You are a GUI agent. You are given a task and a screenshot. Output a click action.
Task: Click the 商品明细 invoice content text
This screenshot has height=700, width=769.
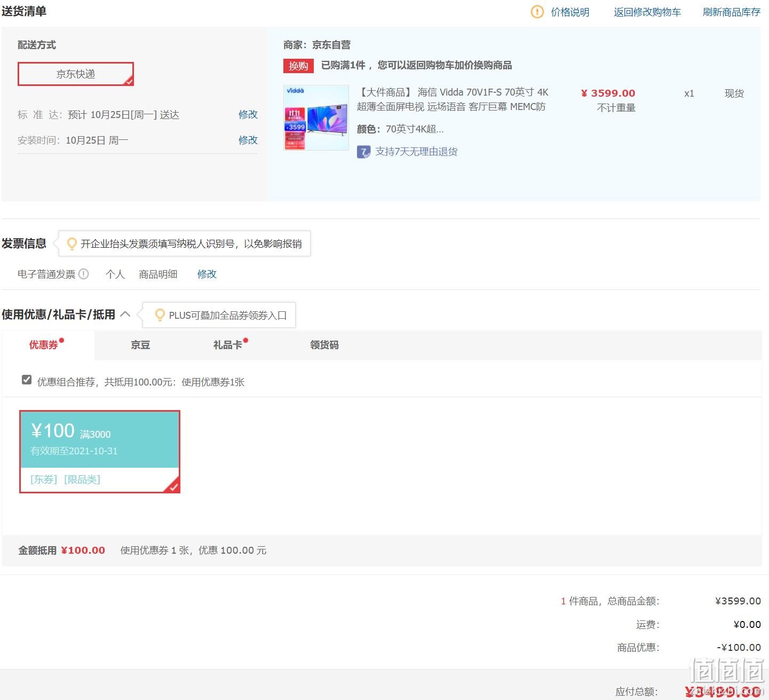click(158, 274)
